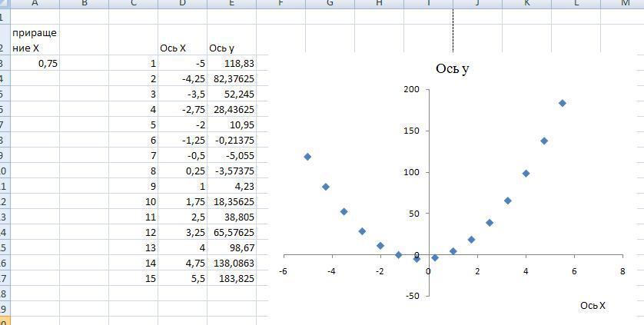Screen dimensions: 644x325
Task: Select cell with value -3,57375
Action: pyautogui.click(x=231, y=171)
